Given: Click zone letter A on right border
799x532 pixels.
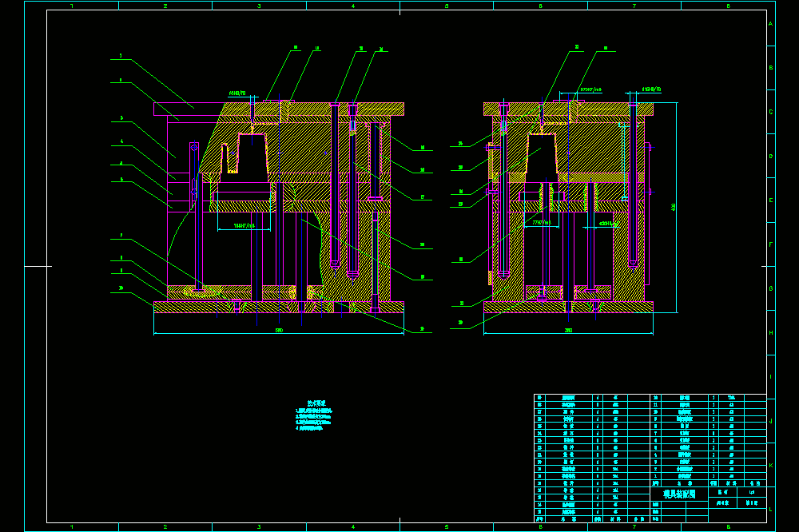Looking at the screenshot, I should coord(770,24).
